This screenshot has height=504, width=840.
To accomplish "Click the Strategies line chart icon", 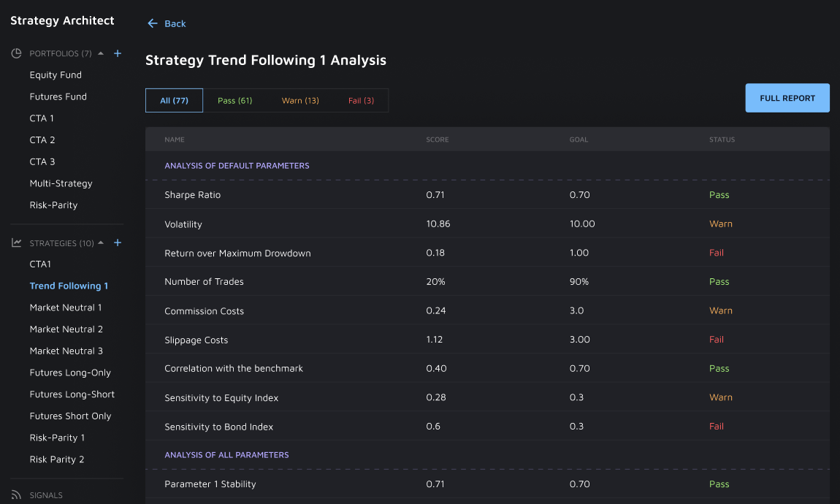I will (17, 243).
